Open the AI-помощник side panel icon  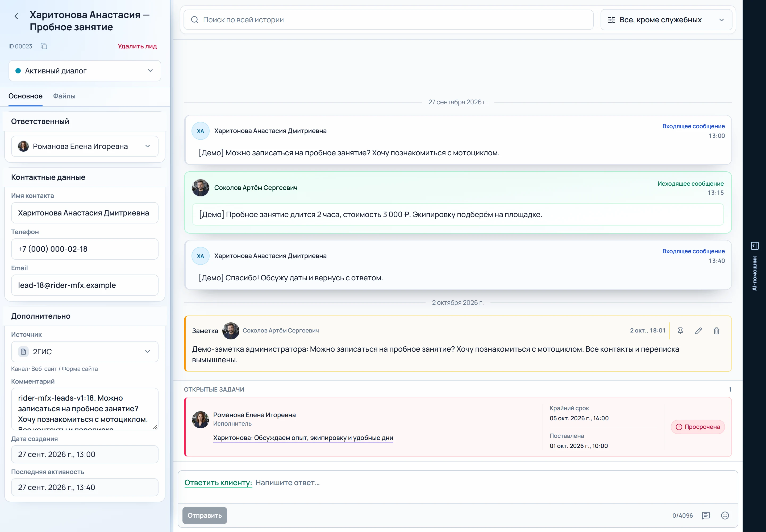tap(755, 246)
